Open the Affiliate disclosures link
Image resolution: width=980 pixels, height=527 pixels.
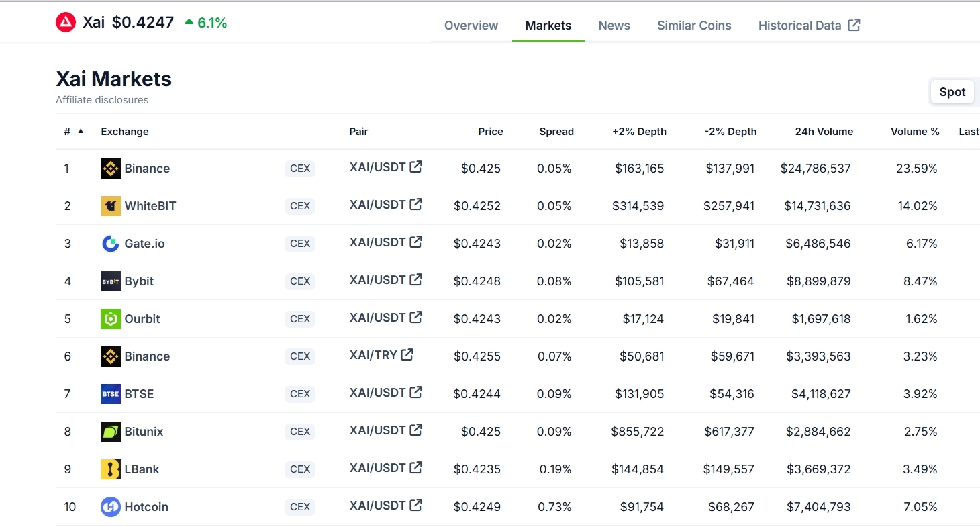click(102, 100)
